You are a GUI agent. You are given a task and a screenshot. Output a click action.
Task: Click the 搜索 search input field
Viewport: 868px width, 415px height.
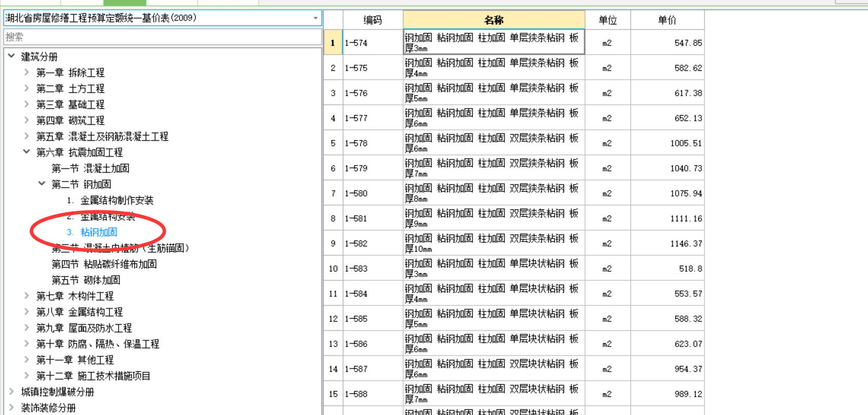click(x=162, y=37)
